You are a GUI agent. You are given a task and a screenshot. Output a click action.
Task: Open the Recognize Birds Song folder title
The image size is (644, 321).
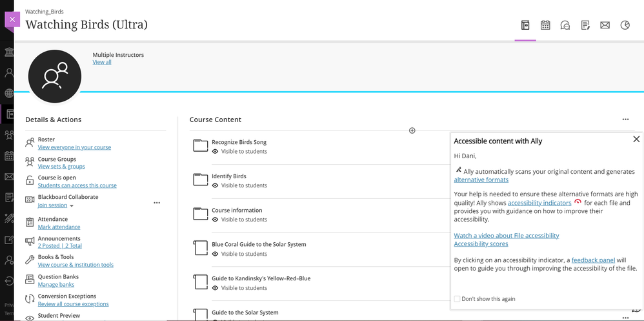[x=239, y=142]
